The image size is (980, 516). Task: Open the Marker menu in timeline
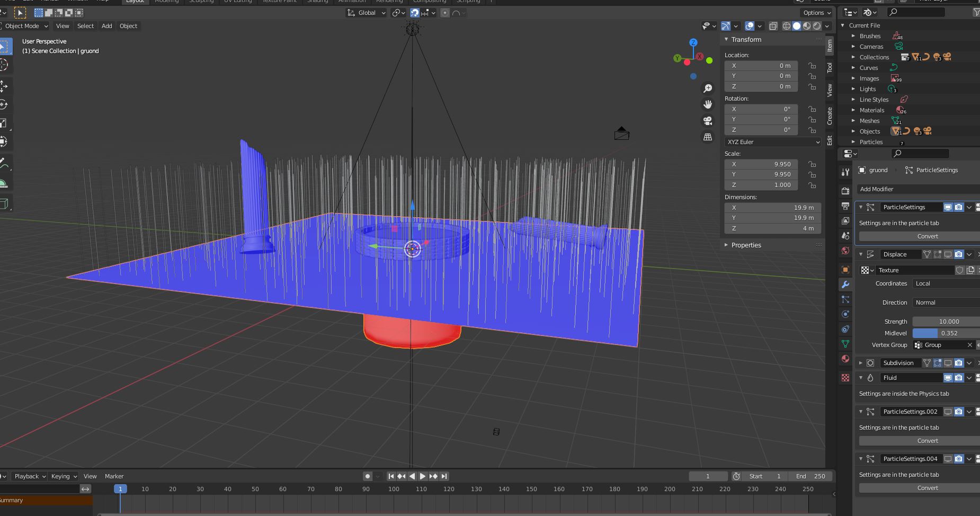click(x=114, y=476)
